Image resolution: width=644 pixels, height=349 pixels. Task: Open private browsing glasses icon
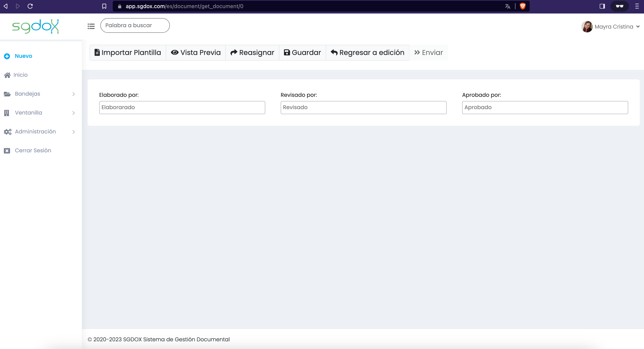pyautogui.click(x=619, y=6)
